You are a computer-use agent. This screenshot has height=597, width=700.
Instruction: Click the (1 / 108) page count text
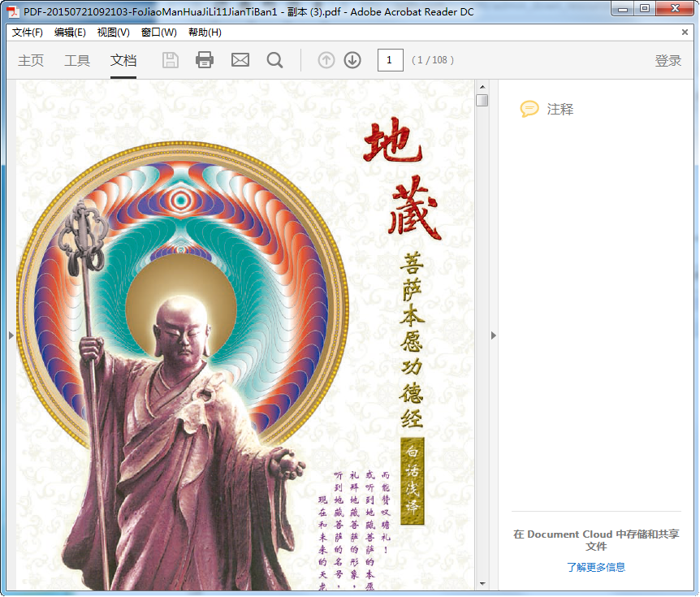tap(433, 60)
